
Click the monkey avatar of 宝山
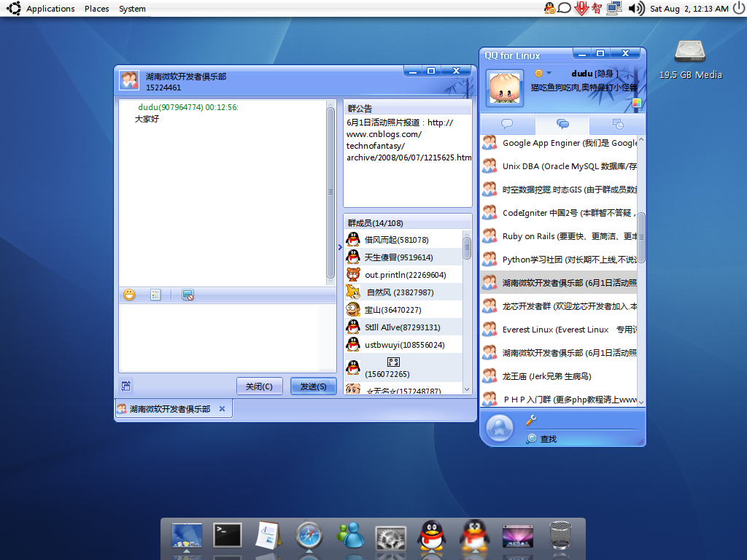(x=353, y=309)
